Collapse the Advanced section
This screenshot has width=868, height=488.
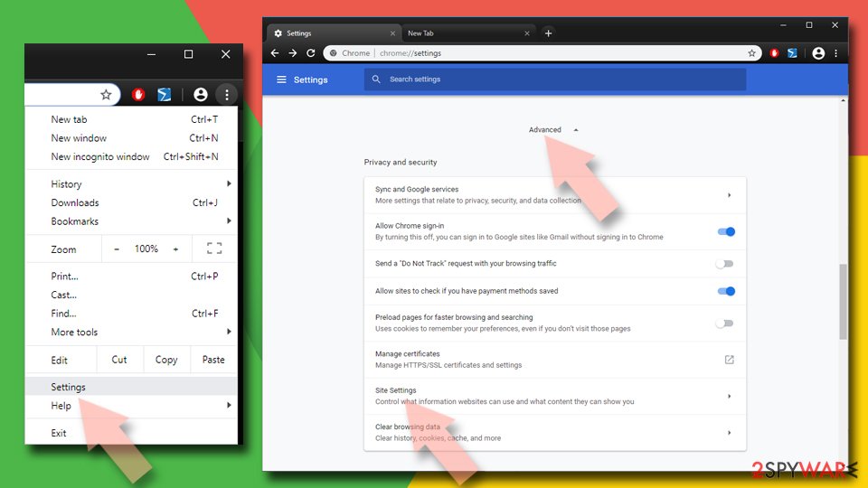tap(553, 129)
